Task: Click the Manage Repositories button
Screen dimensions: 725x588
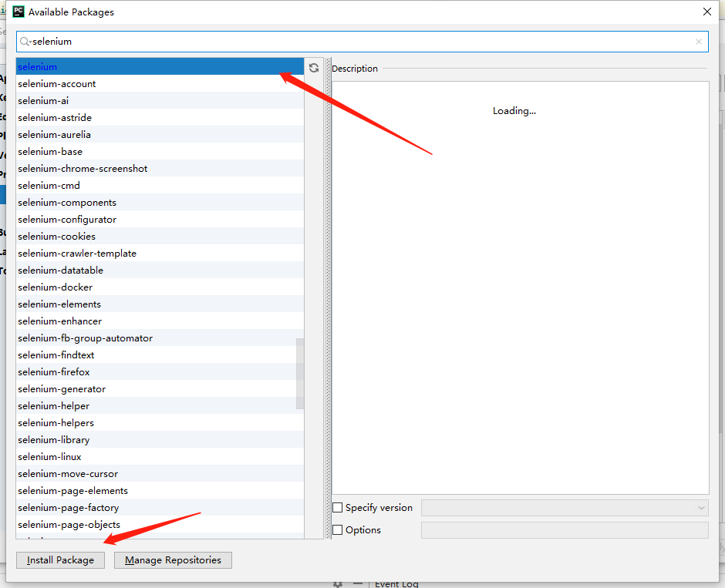Action: coord(173,560)
